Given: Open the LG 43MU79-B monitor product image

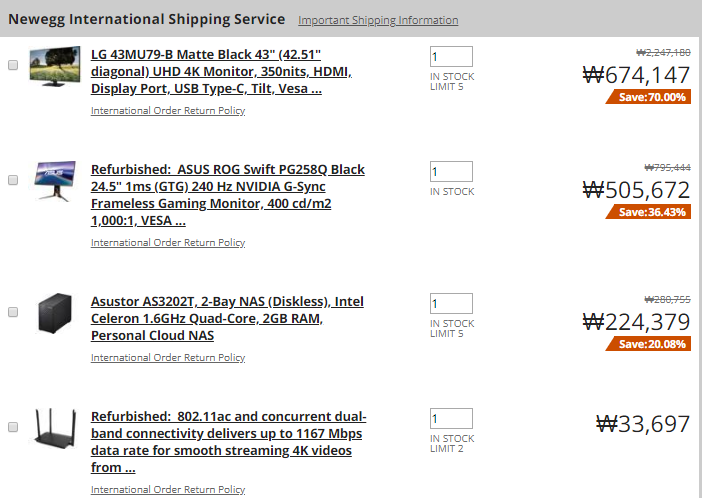Looking at the screenshot, I should [55, 66].
